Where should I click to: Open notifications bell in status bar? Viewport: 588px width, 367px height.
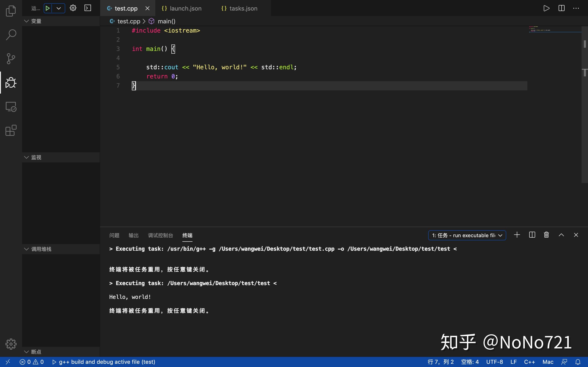[x=579, y=362]
